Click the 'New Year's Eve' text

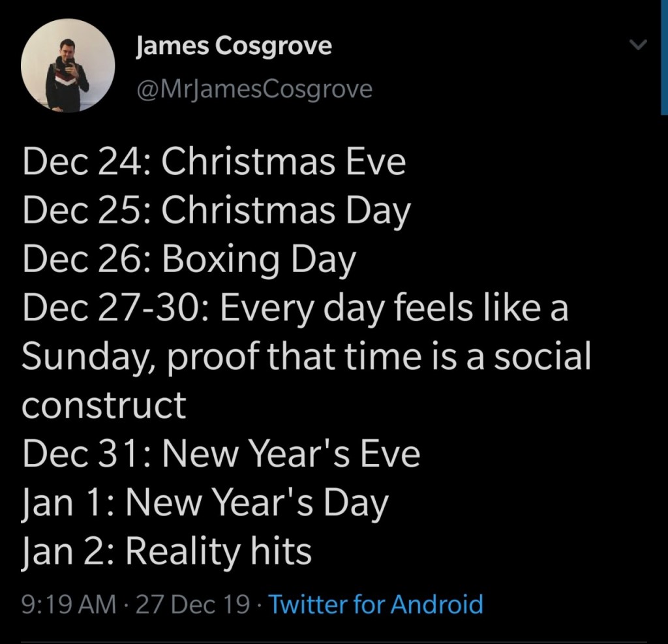[291, 453]
